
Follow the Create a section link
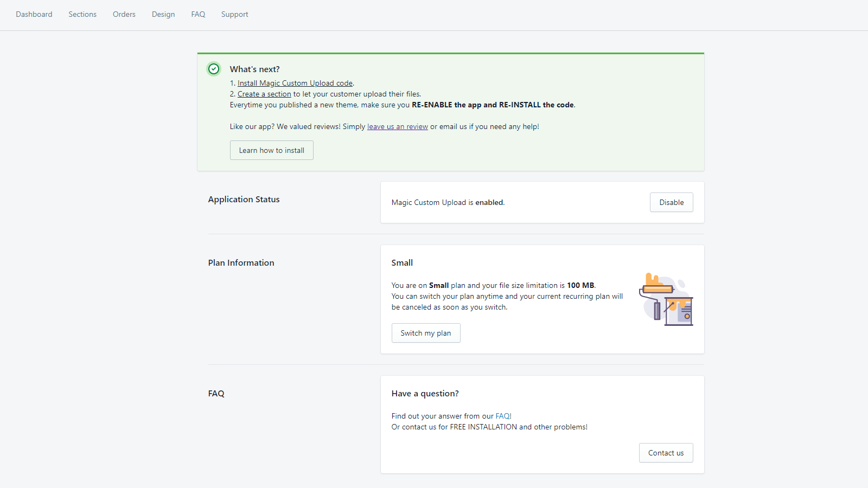[x=264, y=94]
